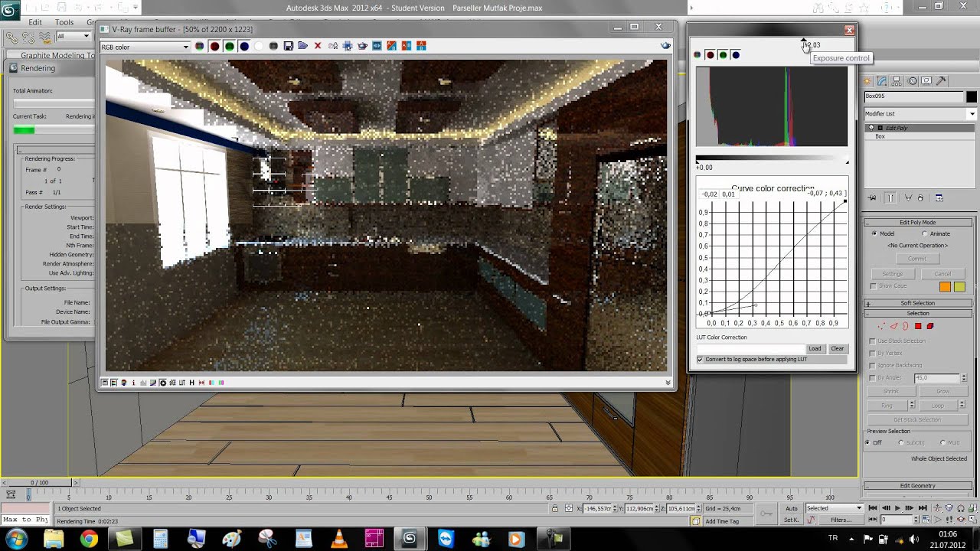This screenshot has width=980, height=551.
Task: Select Polygon sub-object level icon
Action: coord(918,326)
